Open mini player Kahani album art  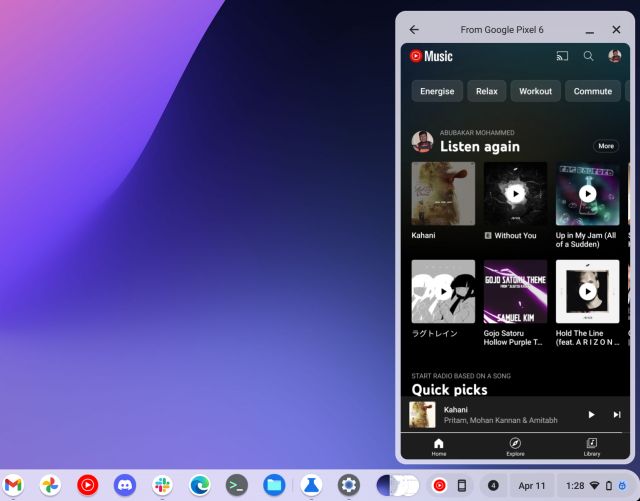[422, 414]
